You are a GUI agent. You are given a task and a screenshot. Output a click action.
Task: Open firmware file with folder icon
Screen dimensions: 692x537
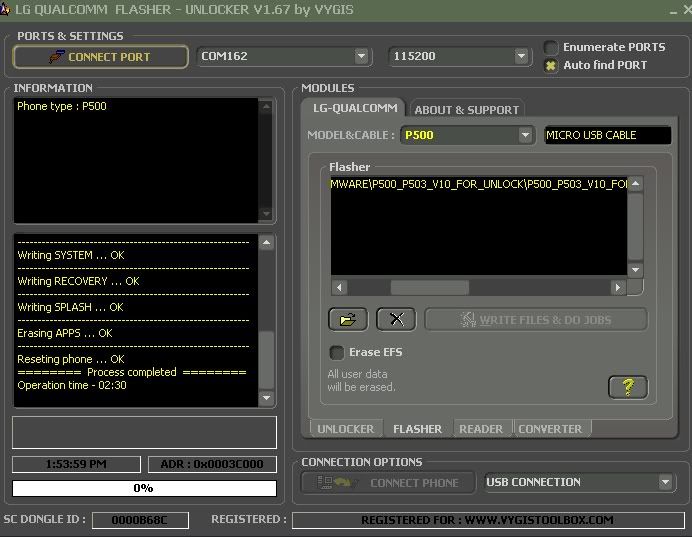click(348, 319)
